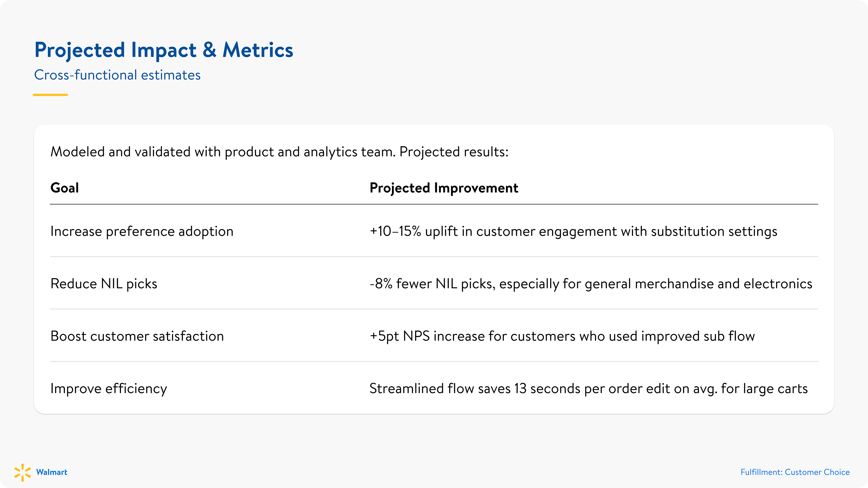868x488 pixels.
Task: Click the Walmart spark logo icon
Action: pyautogui.click(x=23, y=472)
